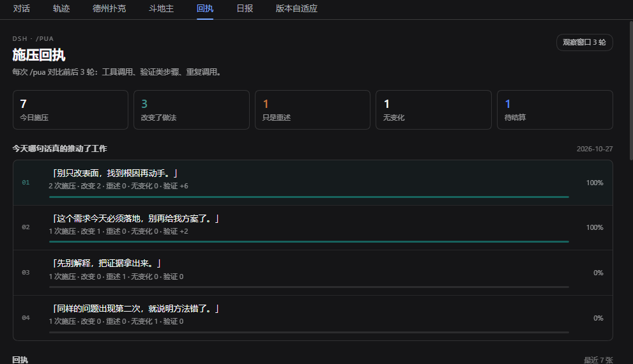This screenshot has height=364, width=633.
Task: Click the progress bar of row 01
Action: pos(309,197)
